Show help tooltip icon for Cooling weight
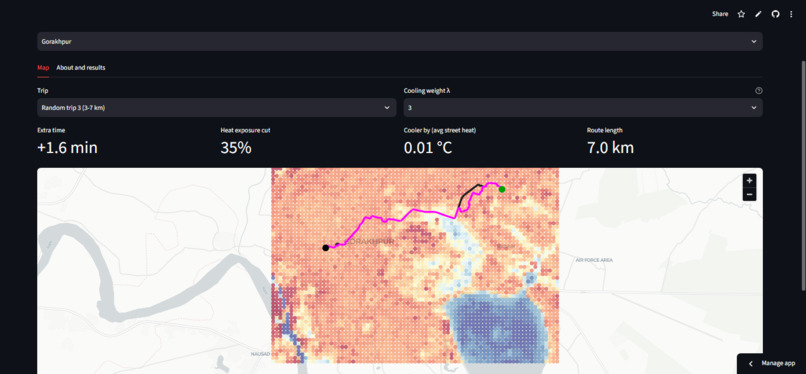 [759, 90]
